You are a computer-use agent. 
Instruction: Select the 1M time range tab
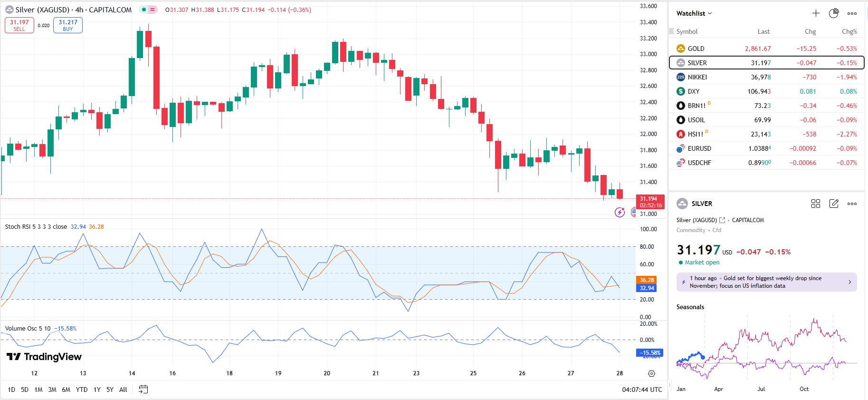tap(38, 390)
